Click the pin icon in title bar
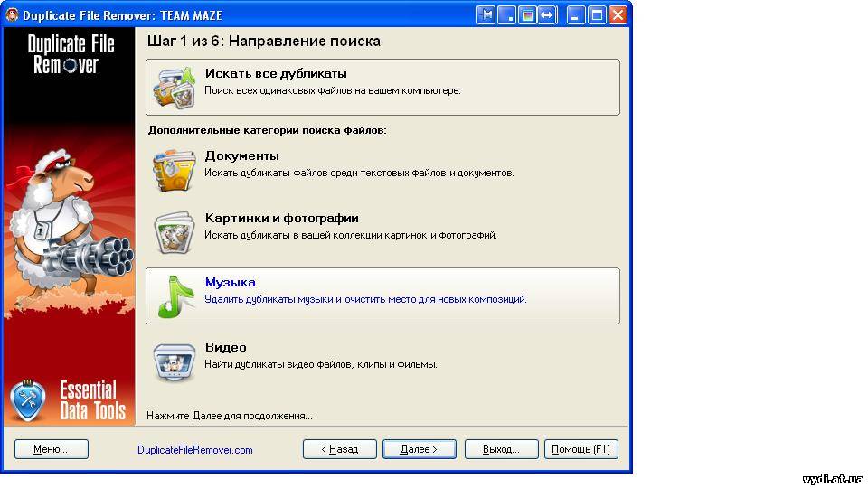 tap(486, 15)
